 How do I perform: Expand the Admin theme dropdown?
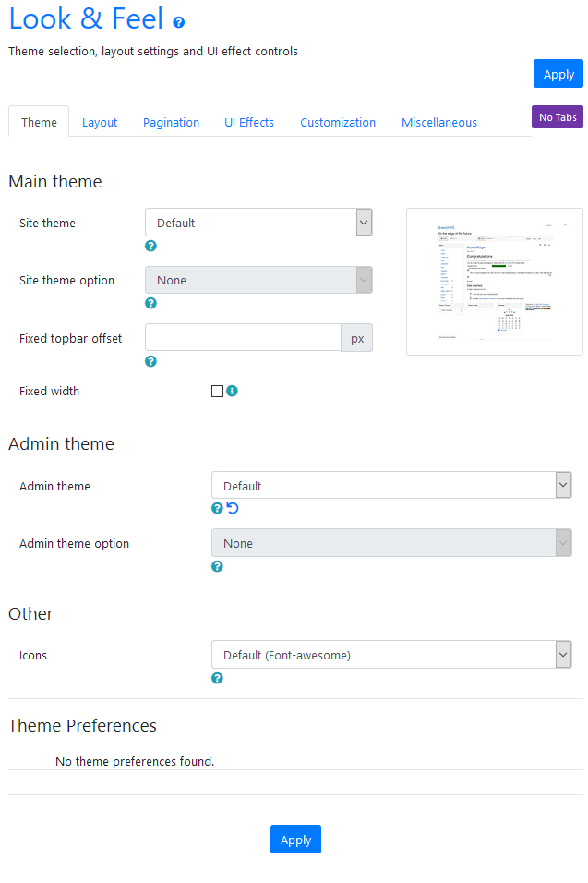(391, 486)
